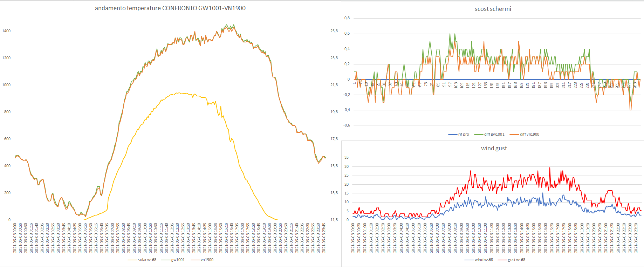Select the 11,8 label on right temperature axis

pyautogui.click(x=334, y=220)
